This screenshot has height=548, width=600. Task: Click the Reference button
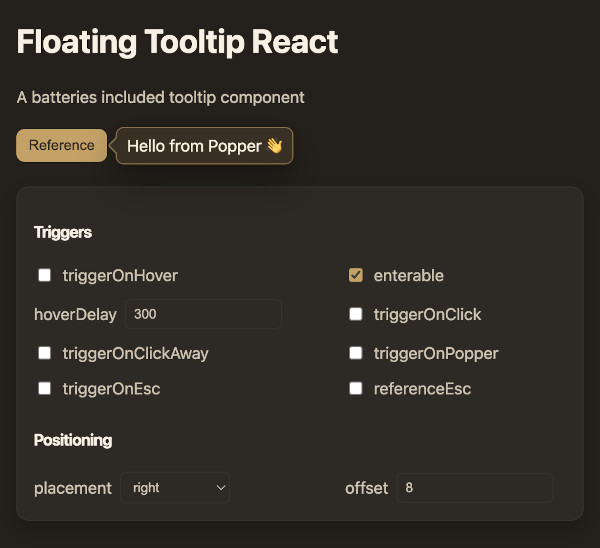click(61, 145)
